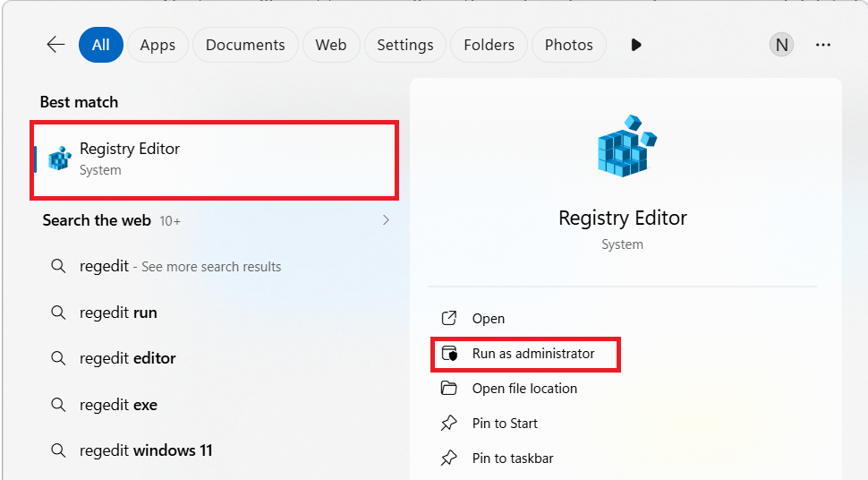Viewport: 868px width, 480px height.
Task: Click search icon beside 'See more search results'
Action: point(58,267)
